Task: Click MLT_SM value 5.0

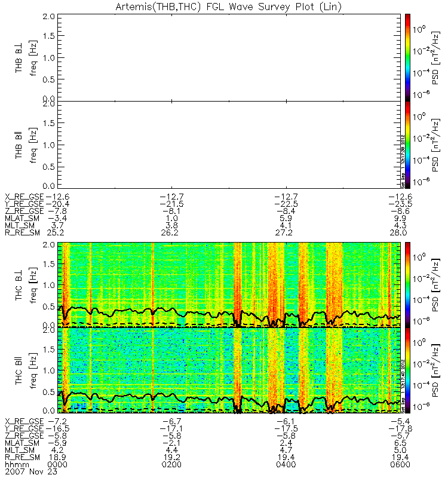Action: coord(400,451)
